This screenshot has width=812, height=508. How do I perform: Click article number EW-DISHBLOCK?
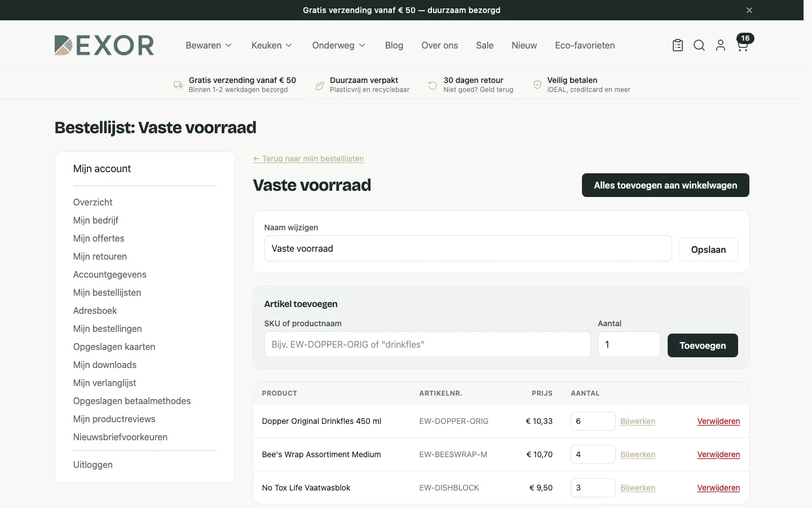coord(449,488)
